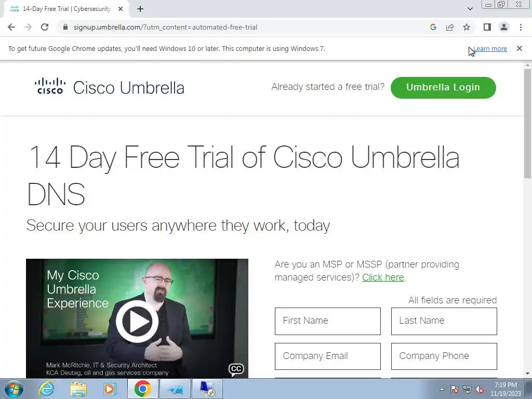
Task: Open Internet Explorer from the taskbar
Action: [x=46, y=389]
